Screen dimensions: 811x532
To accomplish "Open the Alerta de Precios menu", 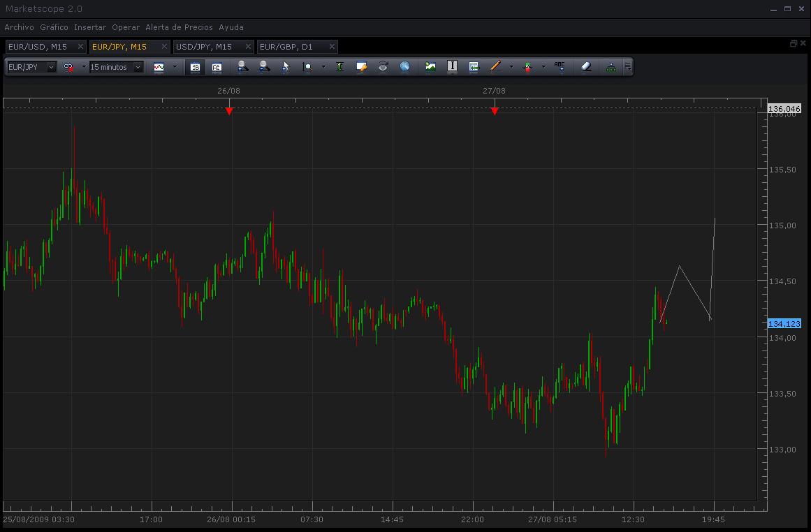I will click(179, 27).
